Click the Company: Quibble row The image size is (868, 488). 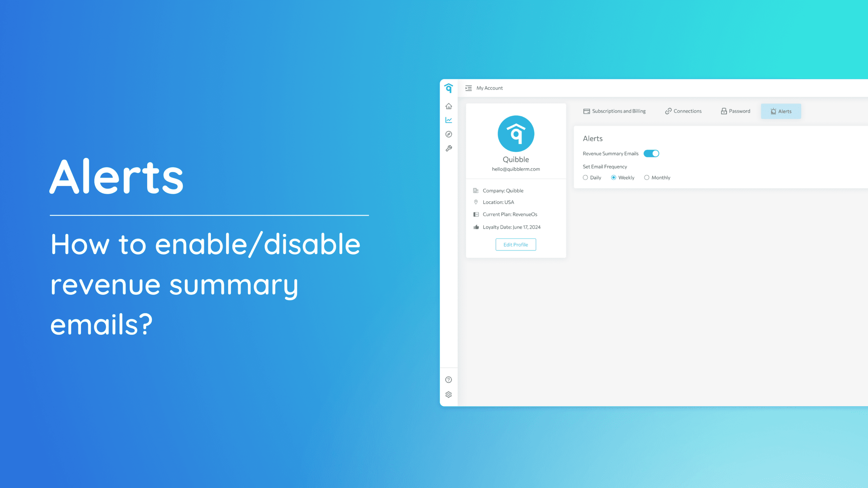tap(498, 191)
